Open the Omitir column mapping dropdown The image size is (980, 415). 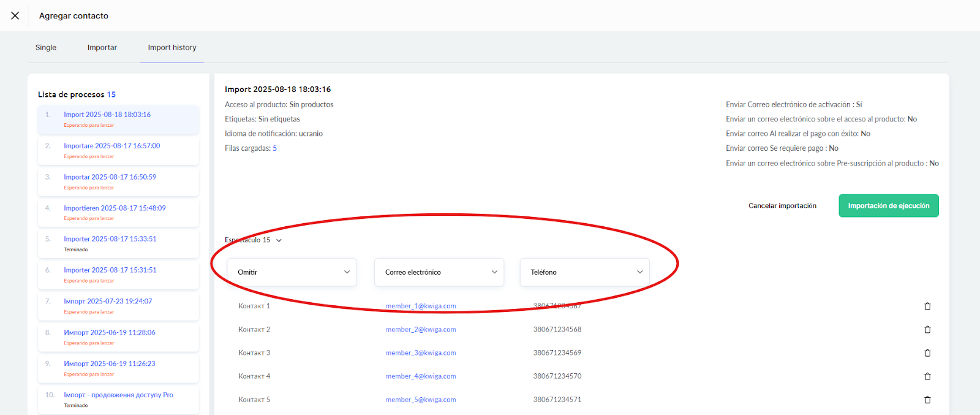coord(292,272)
